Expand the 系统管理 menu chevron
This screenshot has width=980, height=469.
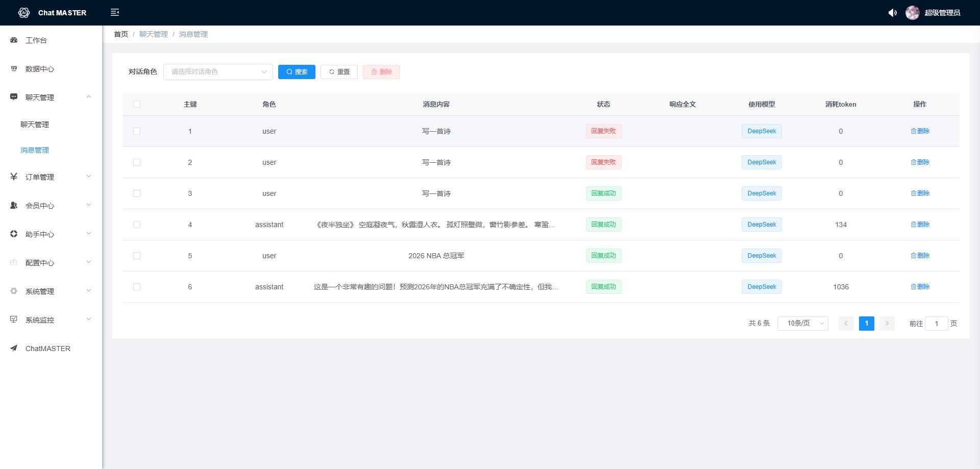click(89, 291)
